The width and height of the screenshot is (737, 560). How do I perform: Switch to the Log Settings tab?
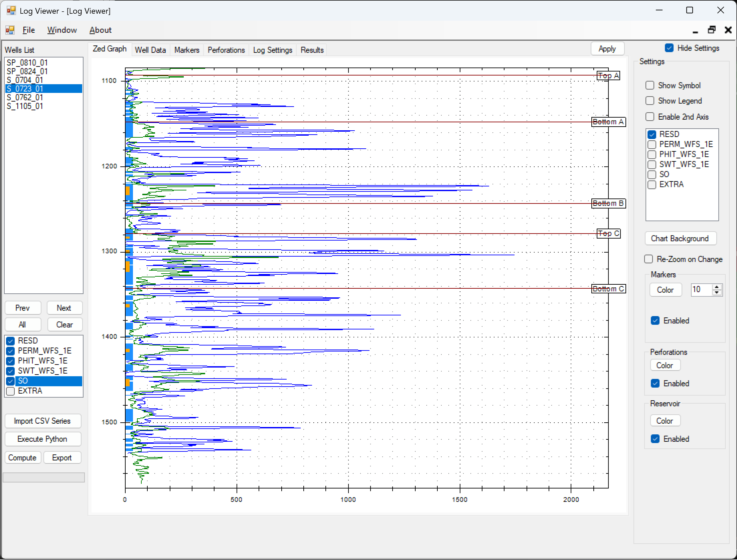click(x=273, y=50)
